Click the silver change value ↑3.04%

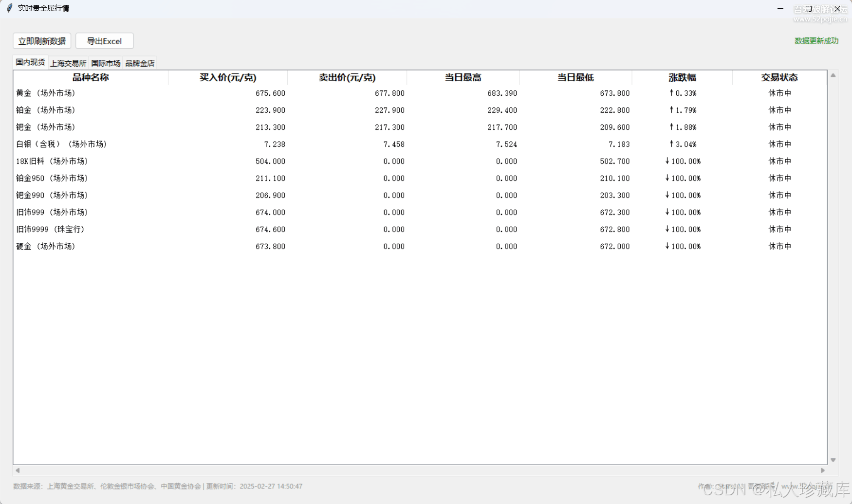(683, 144)
